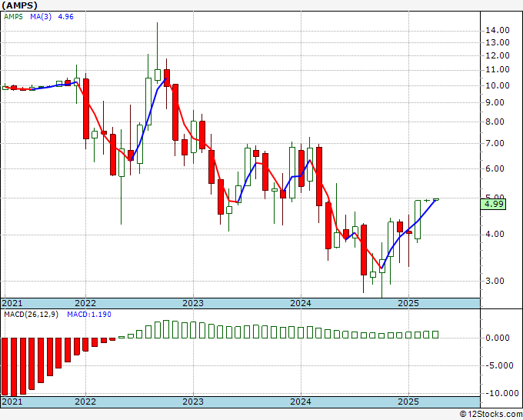Click the last MACD histogram bar in 2025

point(435,335)
